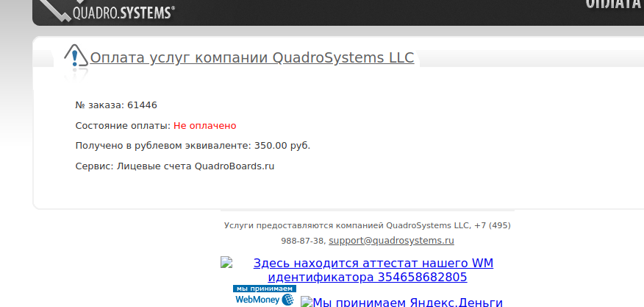Click the 'ОПЛАТА' header title text
644x307 pixels.
(615, 4)
